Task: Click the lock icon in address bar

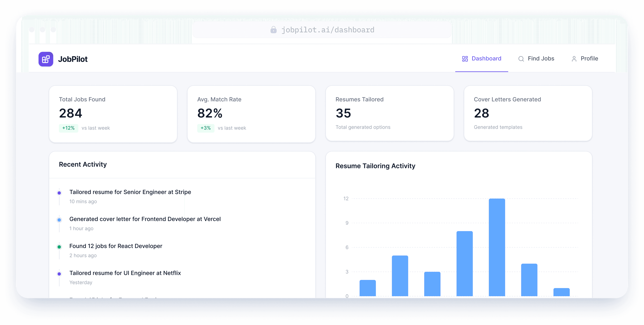Action: pyautogui.click(x=274, y=30)
